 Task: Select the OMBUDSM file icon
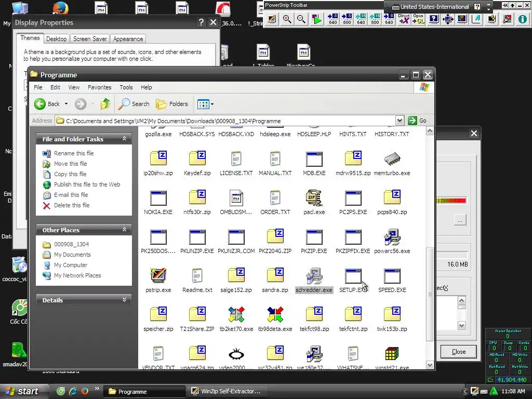(236, 198)
